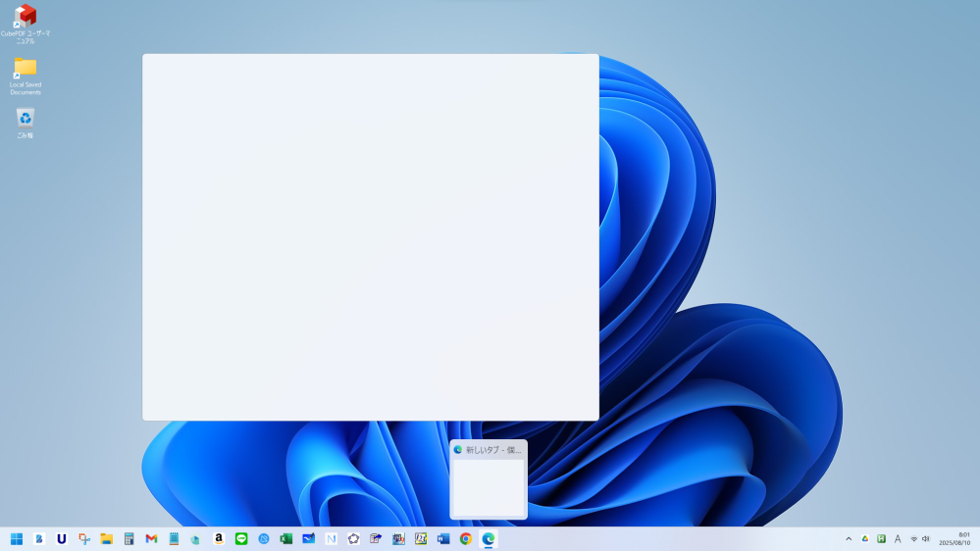Click inside the blank Edge preview window

pyautogui.click(x=371, y=237)
